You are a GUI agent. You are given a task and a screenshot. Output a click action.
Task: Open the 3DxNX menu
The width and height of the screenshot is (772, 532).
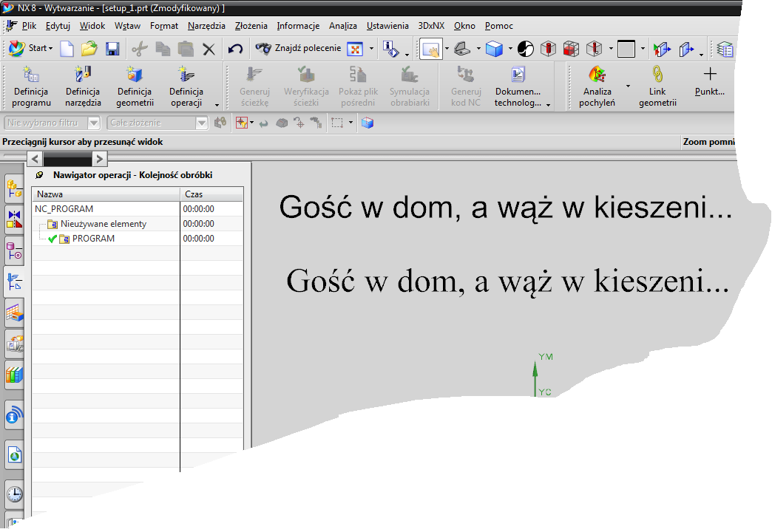point(431,26)
